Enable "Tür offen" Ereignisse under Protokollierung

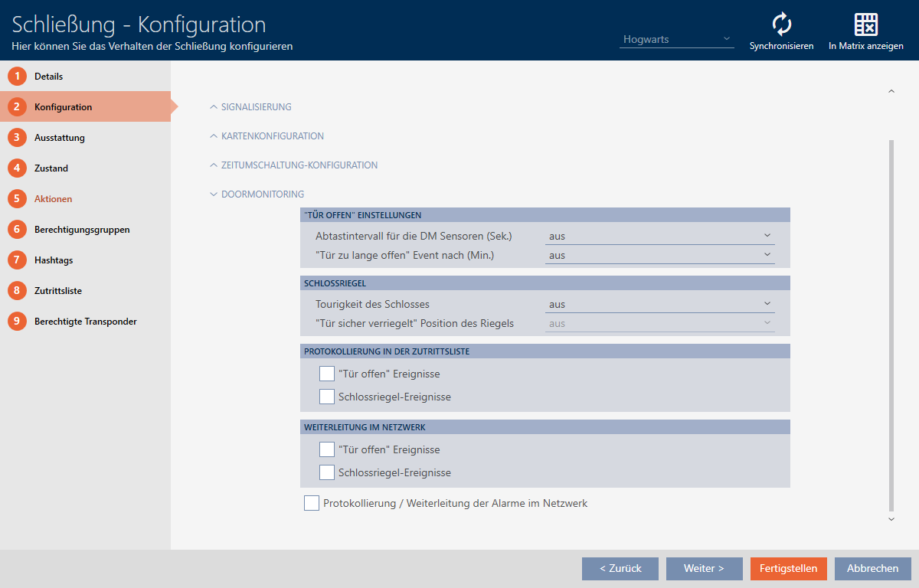327,374
